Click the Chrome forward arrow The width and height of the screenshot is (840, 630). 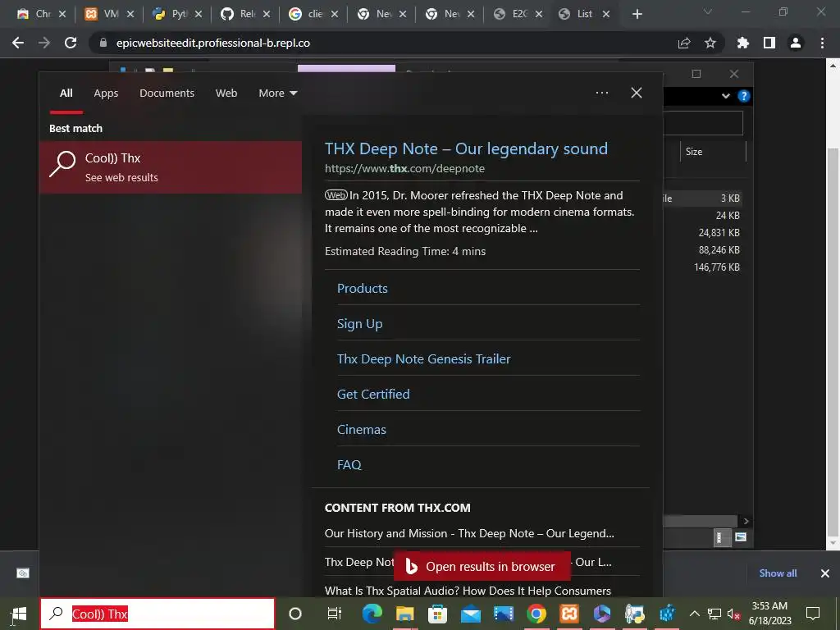pos(44,43)
